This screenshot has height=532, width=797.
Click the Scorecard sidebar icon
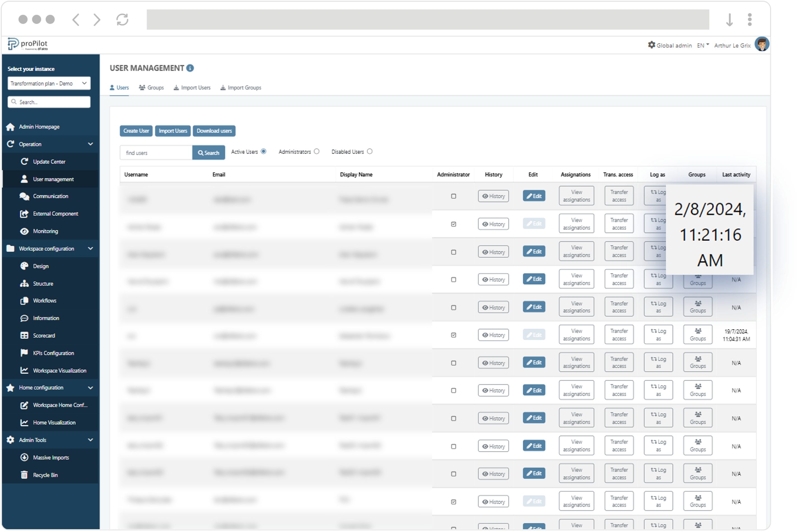(x=24, y=336)
